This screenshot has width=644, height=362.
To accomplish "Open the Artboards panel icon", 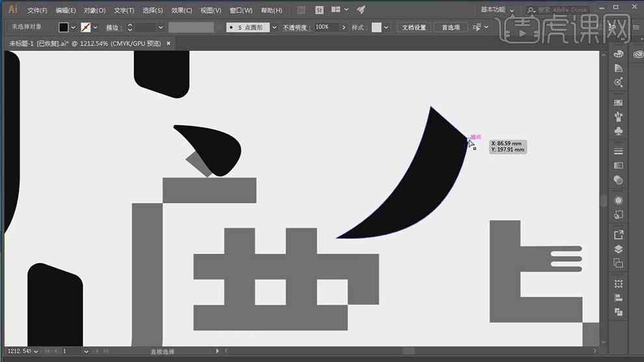I will click(x=618, y=263).
